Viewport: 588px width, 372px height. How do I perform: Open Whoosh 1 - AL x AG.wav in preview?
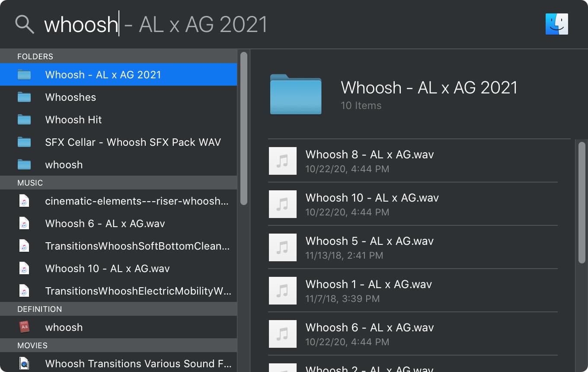coord(368,285)
